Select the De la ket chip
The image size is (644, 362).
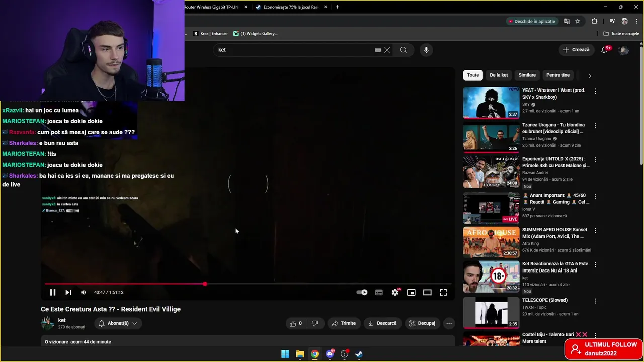tap(499, 75)
